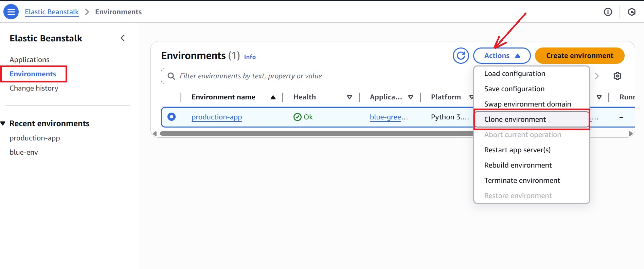The image size is (644, 269).
Task: Choose Terminate environment menu item
Action: coord(522,180)
